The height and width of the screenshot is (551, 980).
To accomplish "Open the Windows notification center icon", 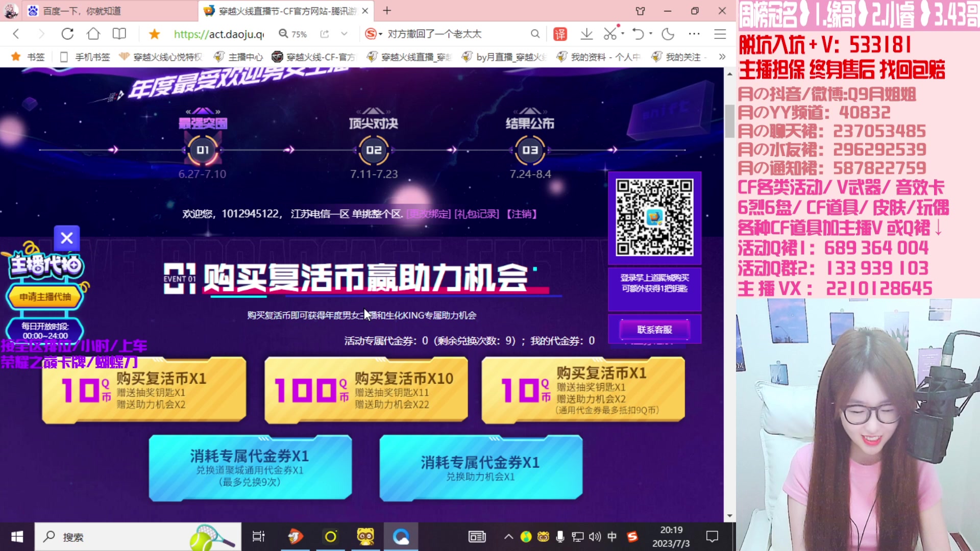I will (x=712, y=537).
